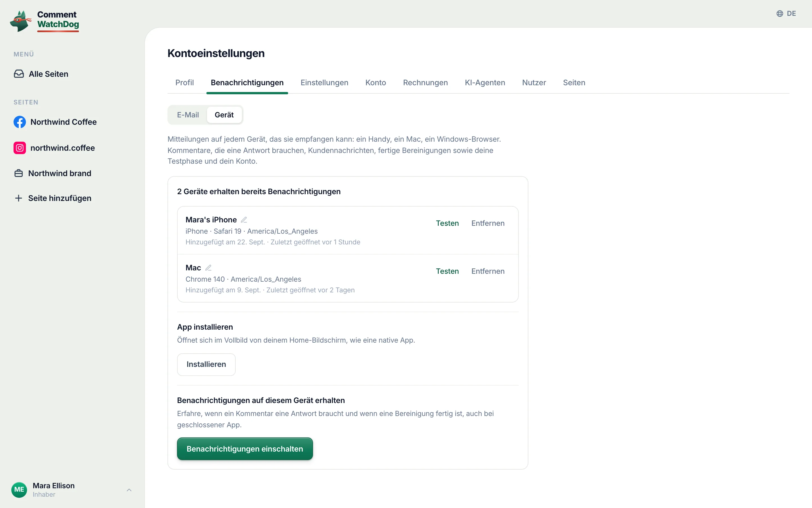This screenshot has width=812, height=508.
Task: Click the Kontoeinstellungen heading
Action: coord(216,53)
